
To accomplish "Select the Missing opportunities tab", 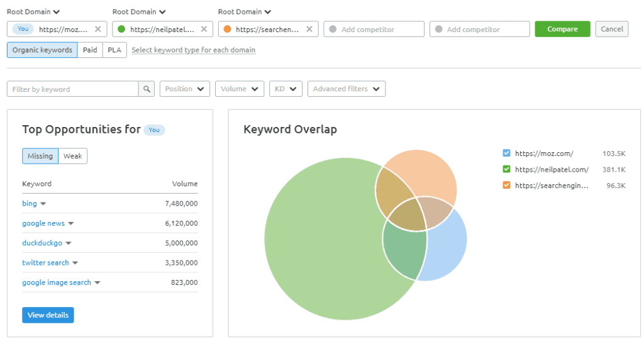I will click(40, 156).
